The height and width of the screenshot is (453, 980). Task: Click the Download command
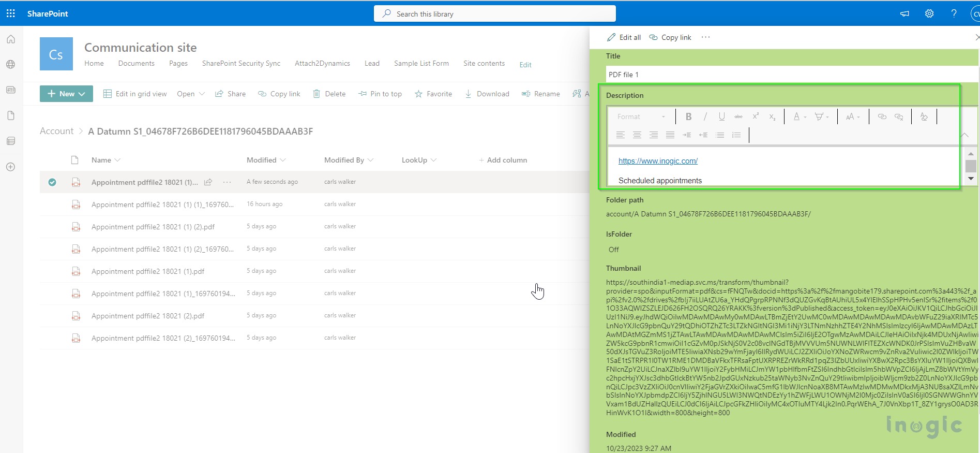click(x=487, y=94)
